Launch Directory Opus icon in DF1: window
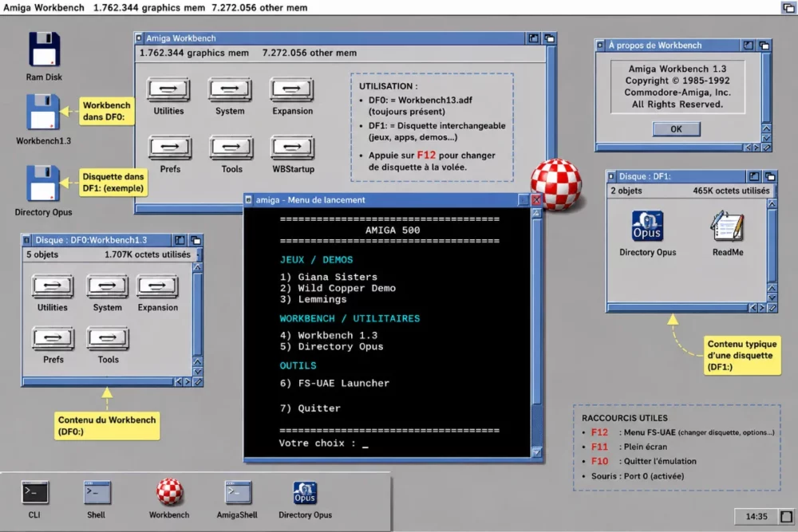 [647, 226]
